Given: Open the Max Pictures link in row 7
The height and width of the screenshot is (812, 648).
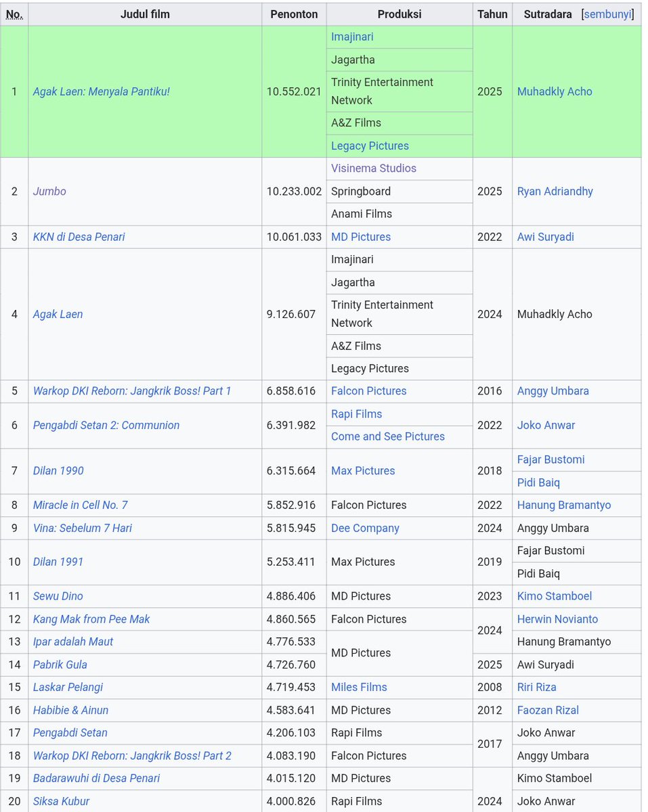Looking at the screenshot, I should [363, 471].
